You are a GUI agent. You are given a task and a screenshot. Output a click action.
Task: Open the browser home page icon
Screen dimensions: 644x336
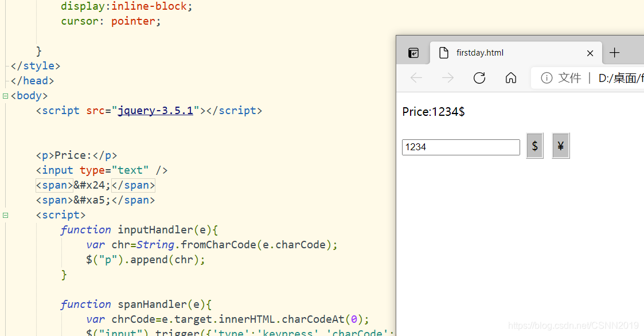[511, 77]
